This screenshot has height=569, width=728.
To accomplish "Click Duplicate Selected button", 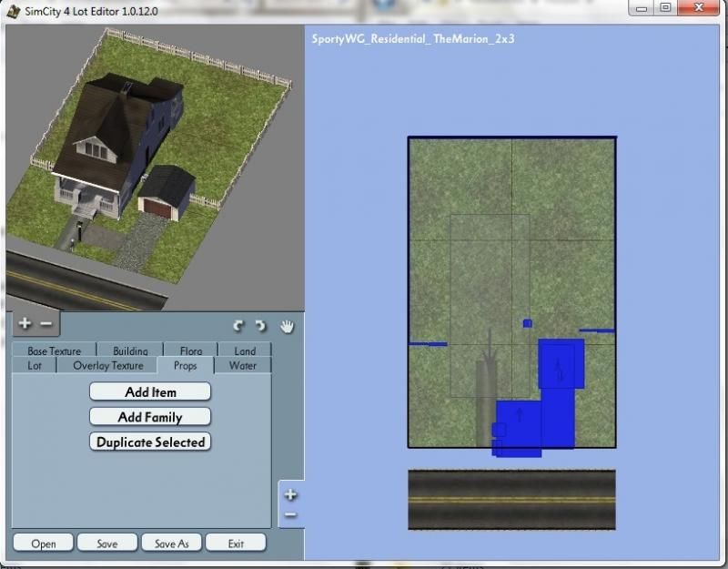I will click(x=150, y=442).
